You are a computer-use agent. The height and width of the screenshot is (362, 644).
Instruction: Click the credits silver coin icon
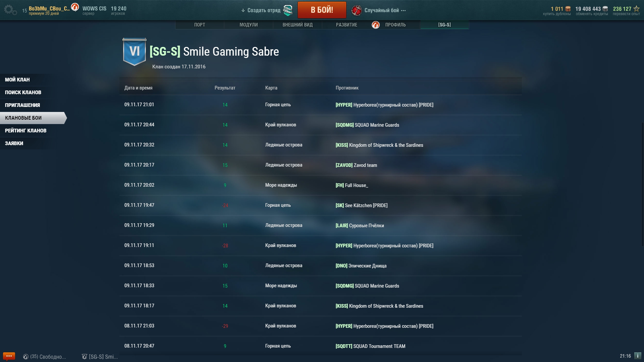click(605, 9)
